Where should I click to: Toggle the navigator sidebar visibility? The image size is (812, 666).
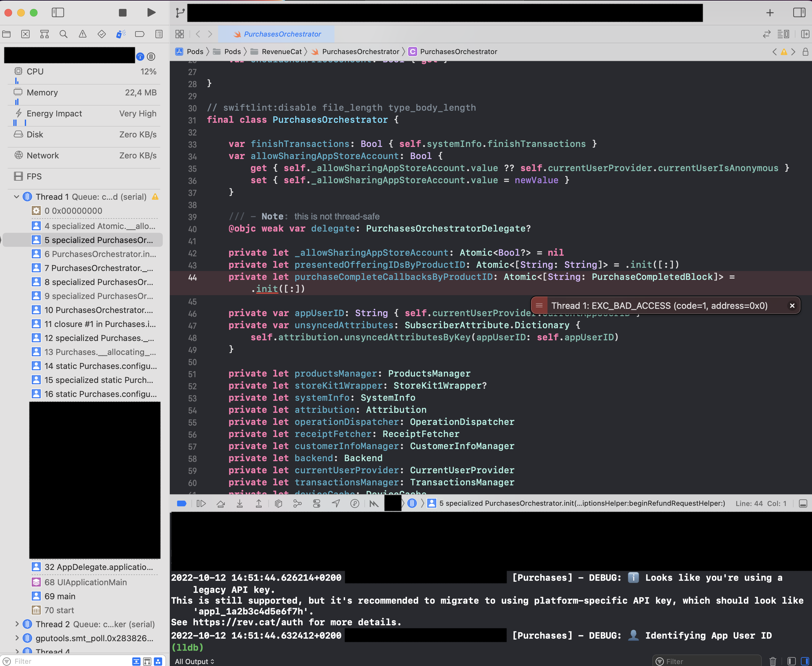click(58, 13)
